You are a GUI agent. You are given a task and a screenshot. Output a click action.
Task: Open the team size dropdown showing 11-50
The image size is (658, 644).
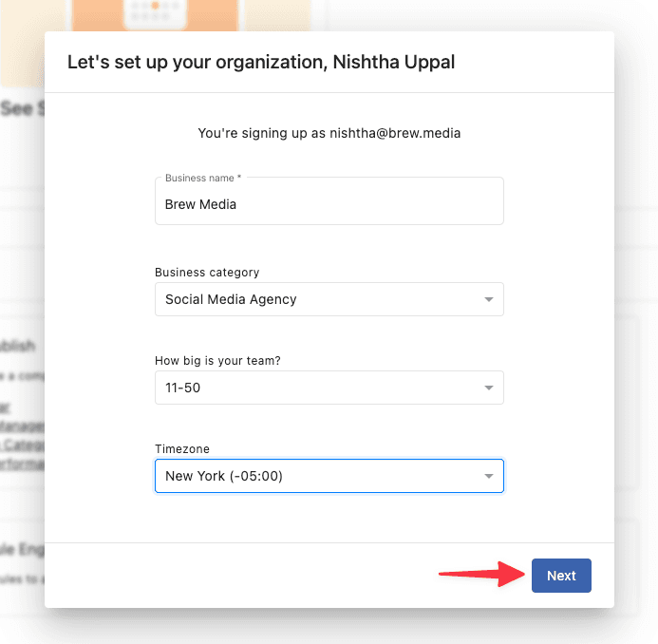click(329, 388)
